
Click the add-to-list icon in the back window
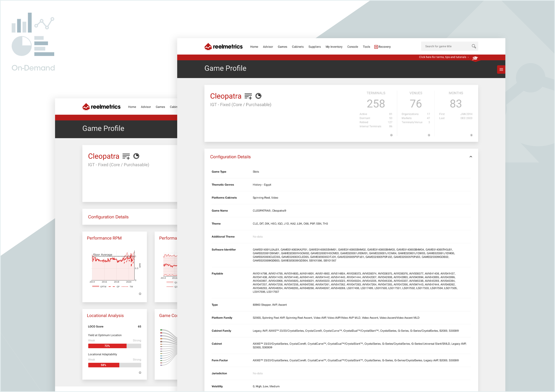point(126,156)
